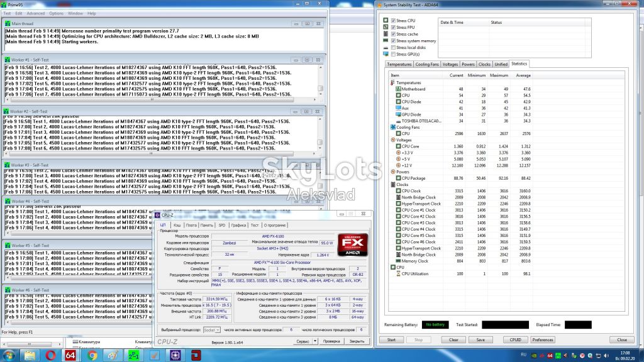
Task: Click the Temperatures thermometer icon in statistics
Action: pos(392,83)
